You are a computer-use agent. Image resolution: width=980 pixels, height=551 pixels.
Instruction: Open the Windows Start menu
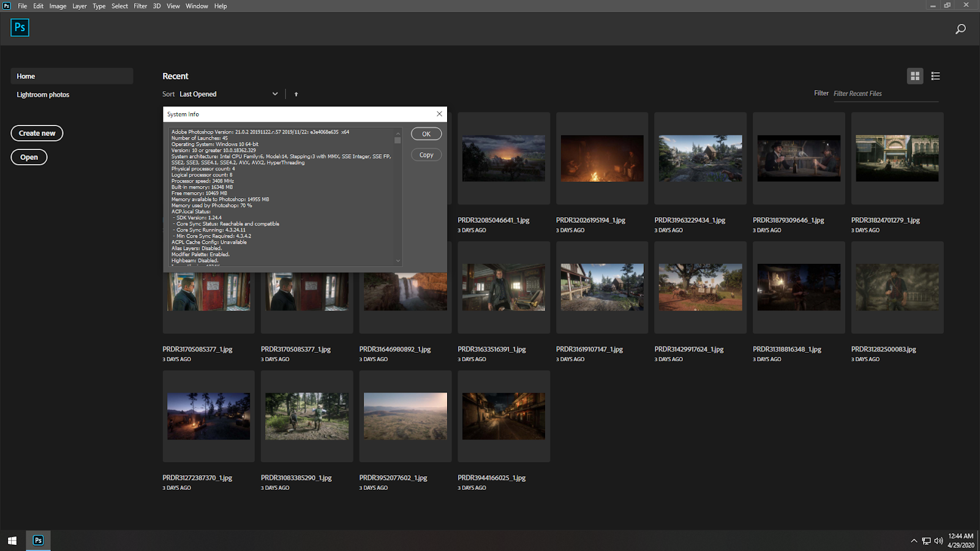point(12,540)
